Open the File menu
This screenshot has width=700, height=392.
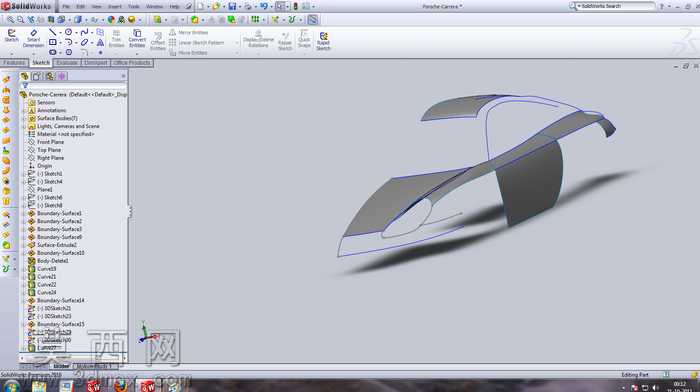pyautogui.click(x=66, y=7)
